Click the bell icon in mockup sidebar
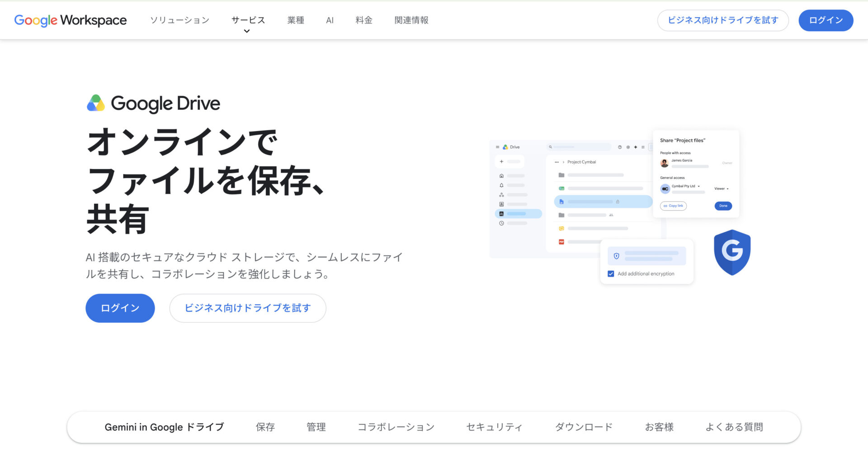 coord(501,185)
